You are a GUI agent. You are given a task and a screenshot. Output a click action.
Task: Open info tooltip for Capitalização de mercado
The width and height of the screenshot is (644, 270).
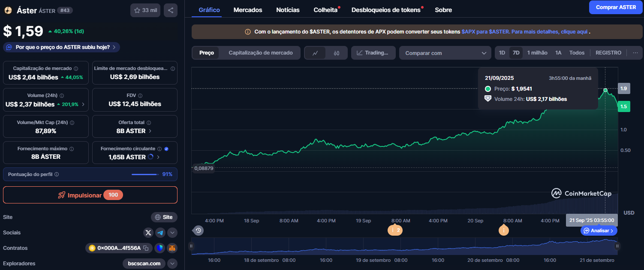point(76,68)
